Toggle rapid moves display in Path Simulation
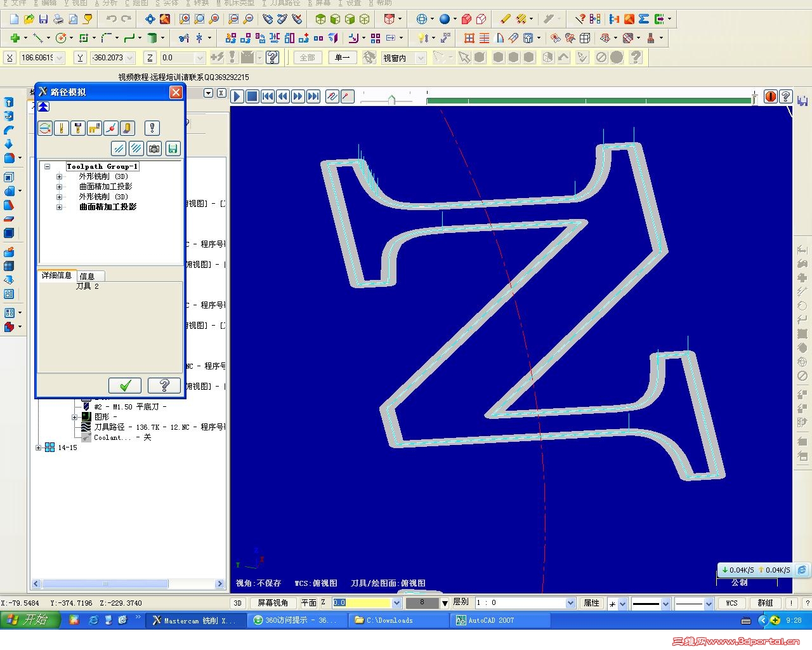Screen dimensions: 812x650 [95, 128]
